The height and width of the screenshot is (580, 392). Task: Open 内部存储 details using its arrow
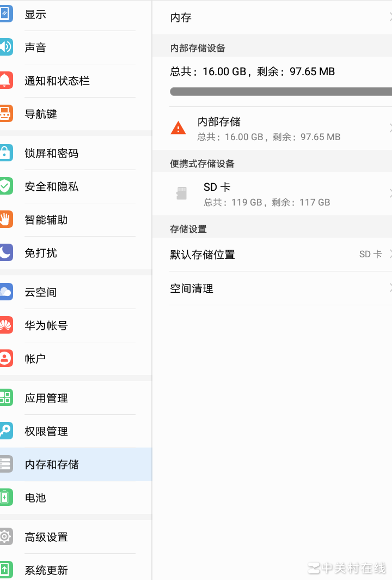click(x=390, y=129)
